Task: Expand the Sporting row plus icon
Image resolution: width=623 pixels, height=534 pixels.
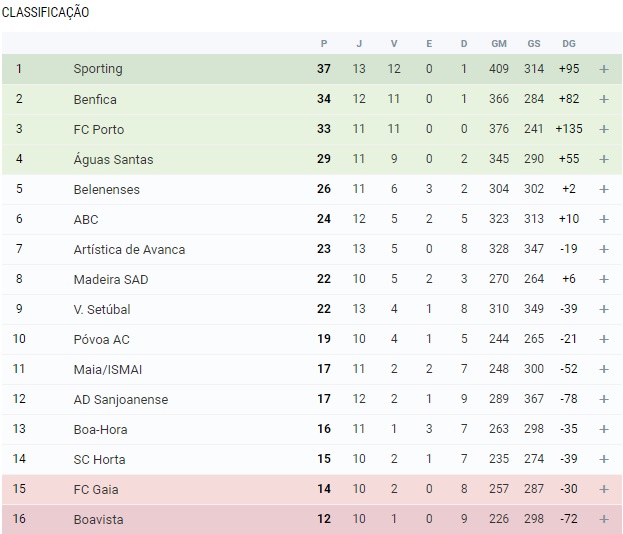Action: pyautogui.click(x=603, y=69)
